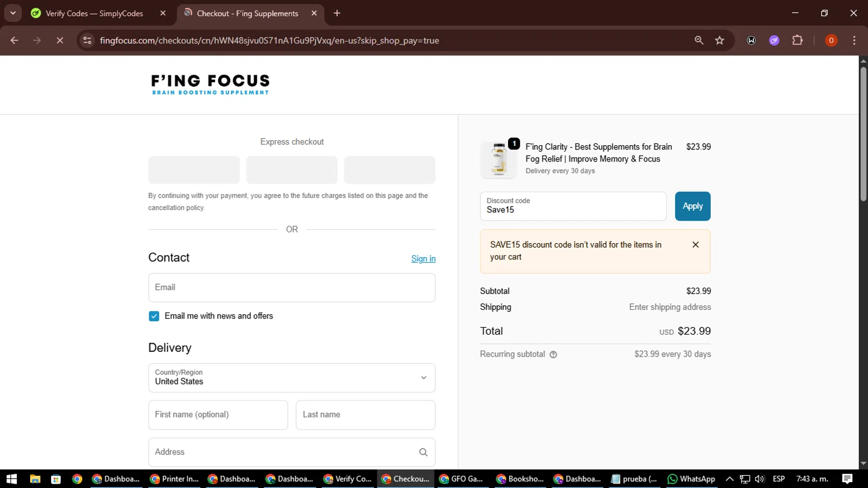868x488 pixels.
Task: Open the Extensions puzzle menu
Action: [797, 41]
